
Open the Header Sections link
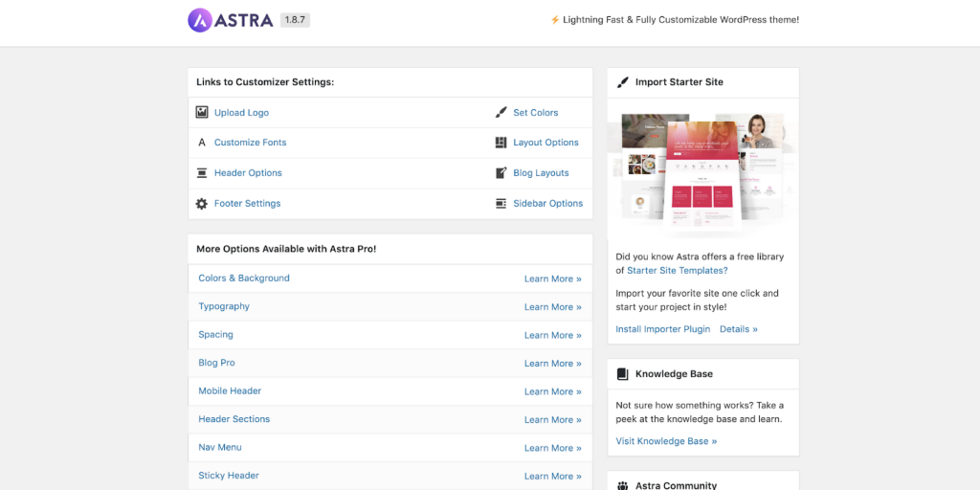click(234, 419)
